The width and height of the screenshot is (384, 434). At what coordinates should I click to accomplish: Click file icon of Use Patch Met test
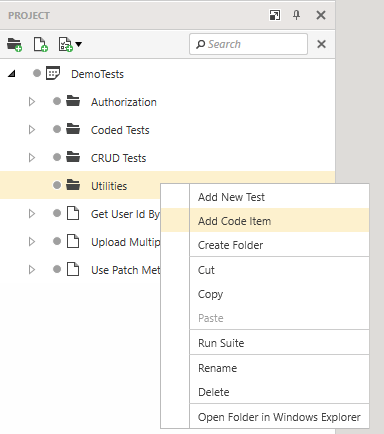tap(73, 269)
